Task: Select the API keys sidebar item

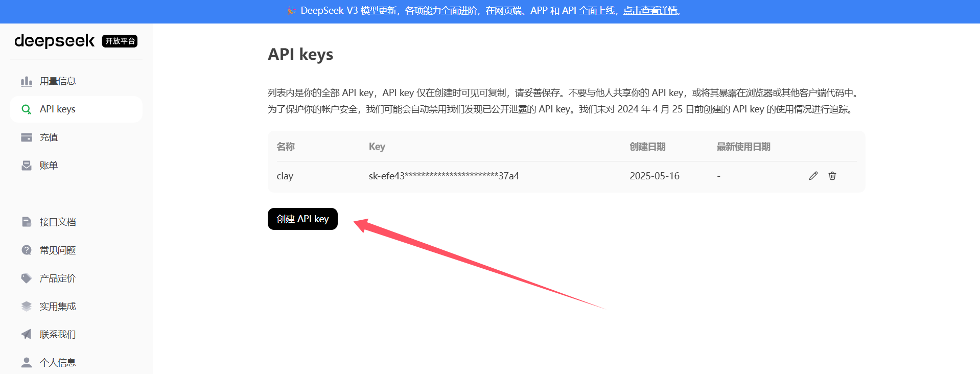Action: [x=76, y=109]
